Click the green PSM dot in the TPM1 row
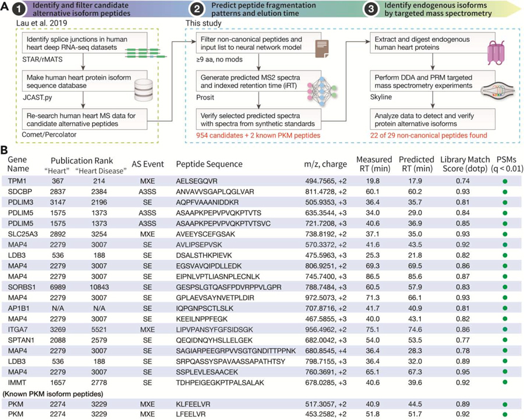524x420 pixels. coord(503,181)
